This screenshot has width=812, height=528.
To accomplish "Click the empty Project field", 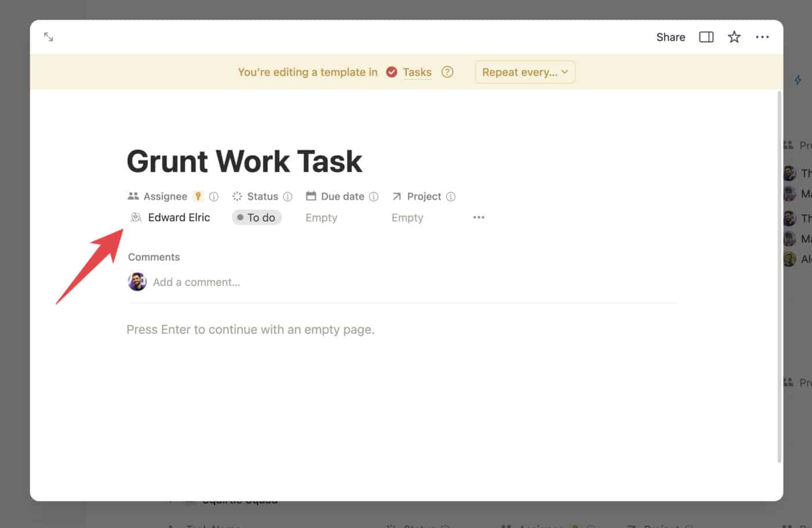I will pos(407,218).
